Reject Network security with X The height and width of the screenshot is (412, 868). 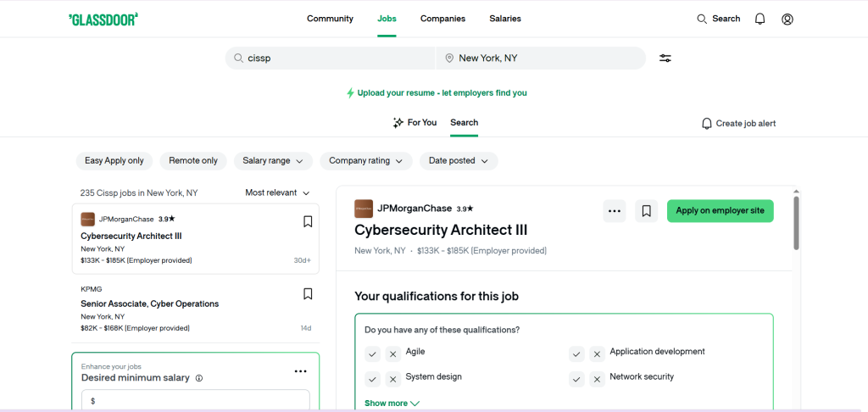[x=597, y=379]
